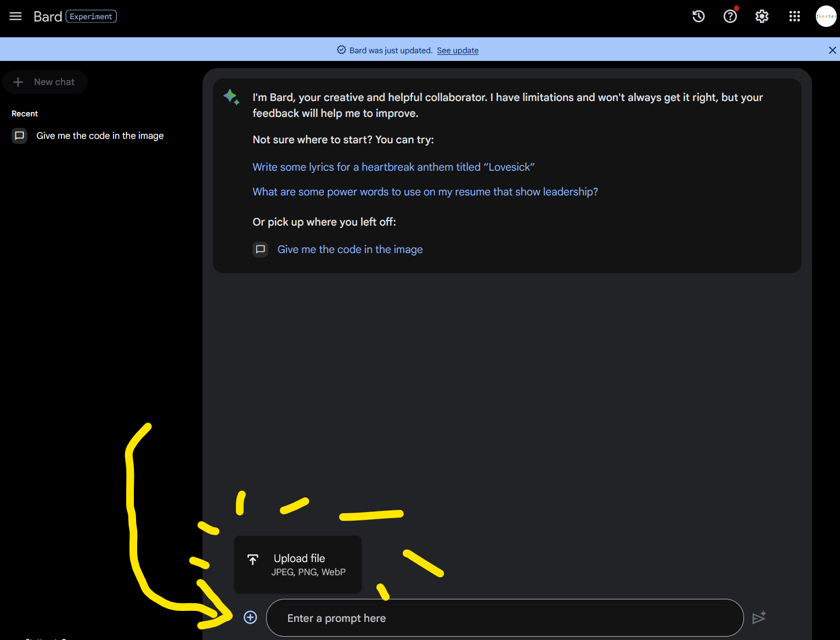
Task: Click chat icon beside pick-up suggestion
Action: tap(261, 249)
